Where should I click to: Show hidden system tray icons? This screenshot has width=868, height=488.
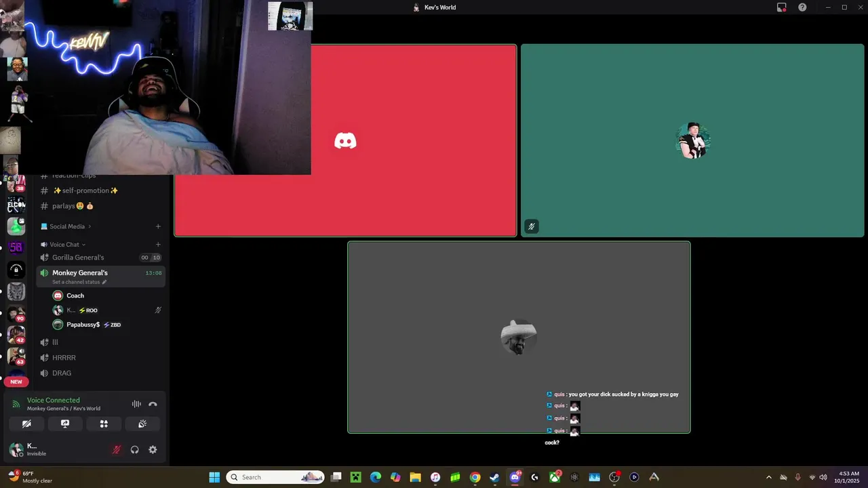(768, 477)
